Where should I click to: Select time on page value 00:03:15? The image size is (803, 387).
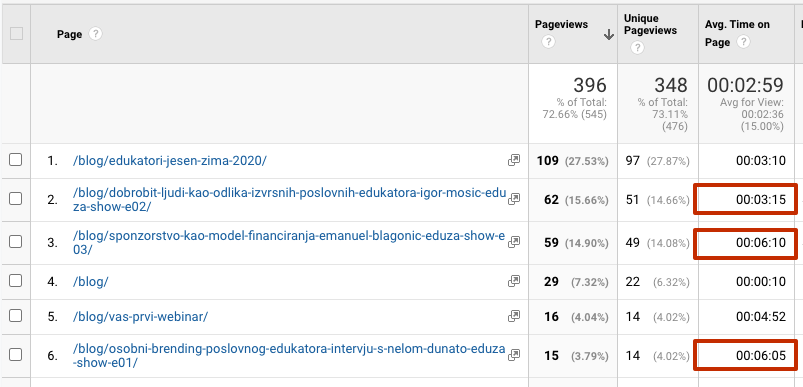pyautogui.click(x=760, y=200)
